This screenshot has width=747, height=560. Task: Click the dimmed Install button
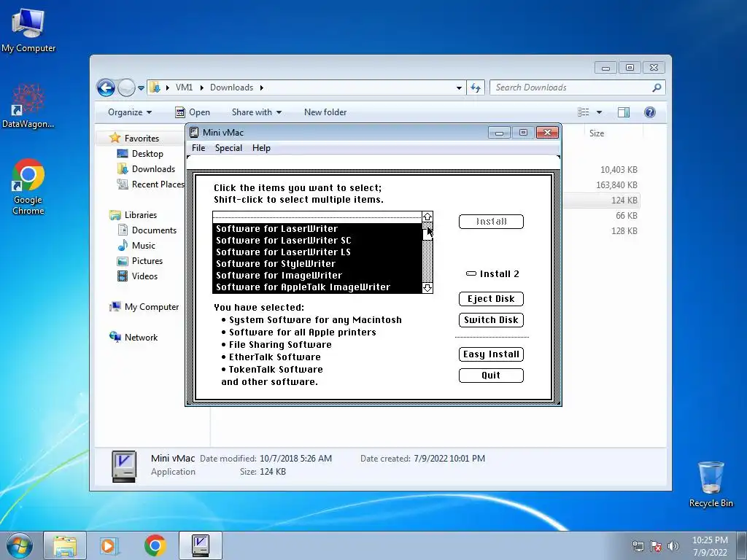click(x=491, y=222)
